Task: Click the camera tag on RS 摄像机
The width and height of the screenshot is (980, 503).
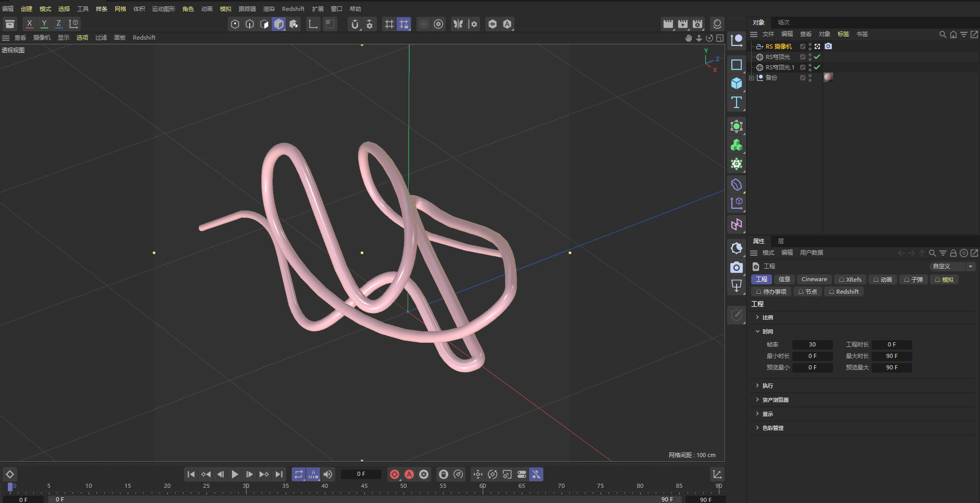Action: (828, 46)
